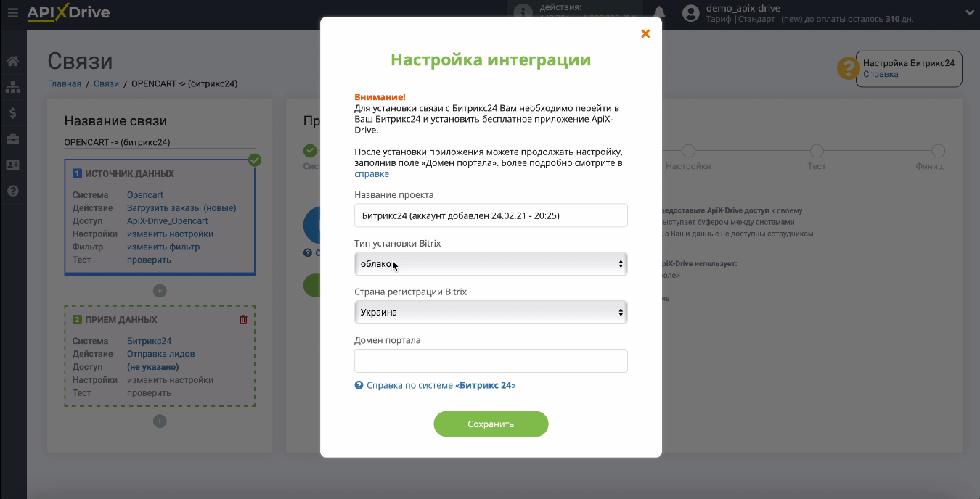Screen dimensions: 980x499
Task: Edit the connection name field
Action: (160, 142)
